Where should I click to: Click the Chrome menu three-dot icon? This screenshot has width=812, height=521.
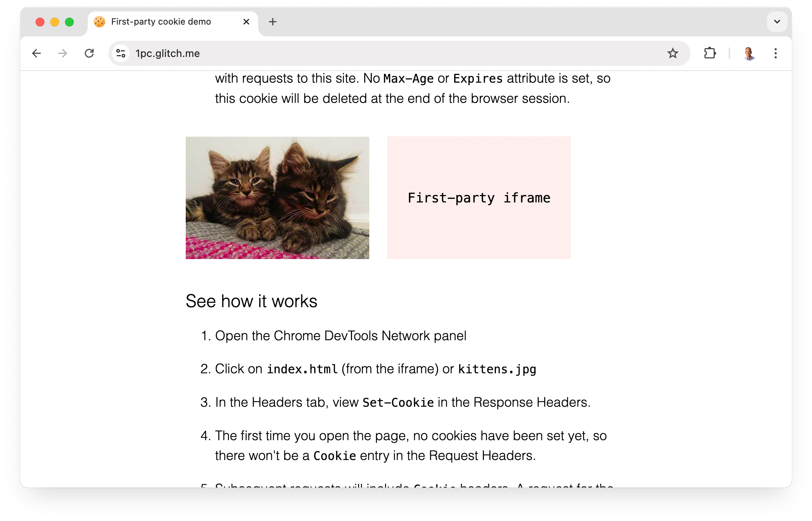tap(775, 53)
